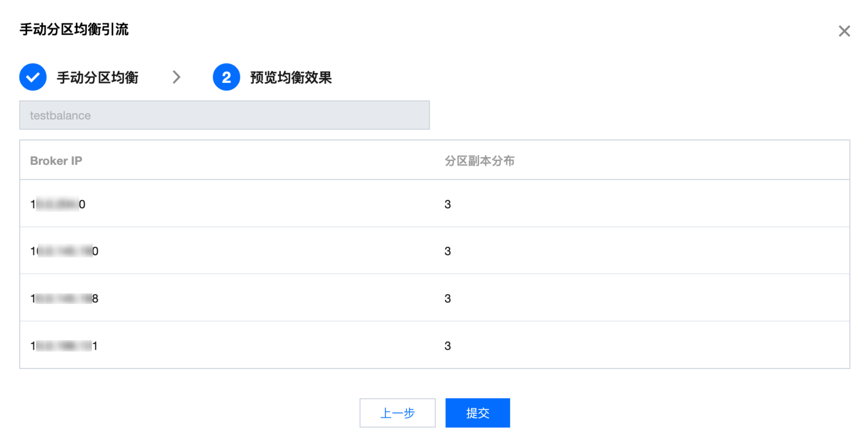Click the disabled testbalance input field
This screenshot has height=444, width=868.
pyautogui.click(x=224, y=115)
